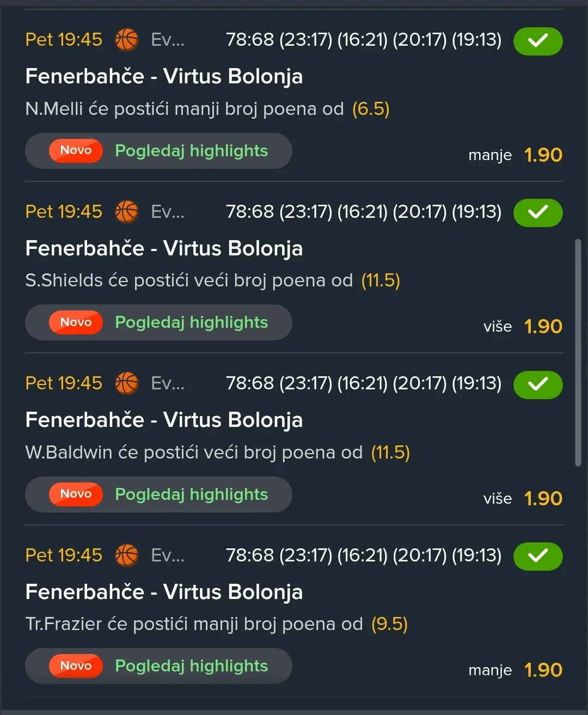
Task: Click basketball icon in Tr.Frazier bet row
Action: 127,555
